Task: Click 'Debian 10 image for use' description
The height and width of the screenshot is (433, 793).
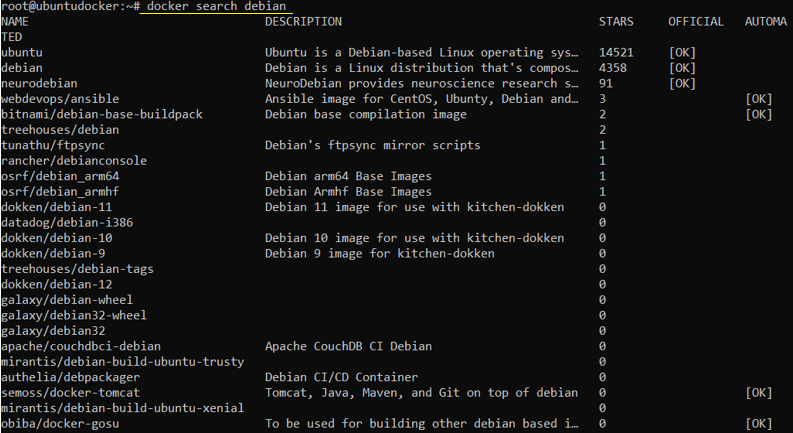Action: 415,238
